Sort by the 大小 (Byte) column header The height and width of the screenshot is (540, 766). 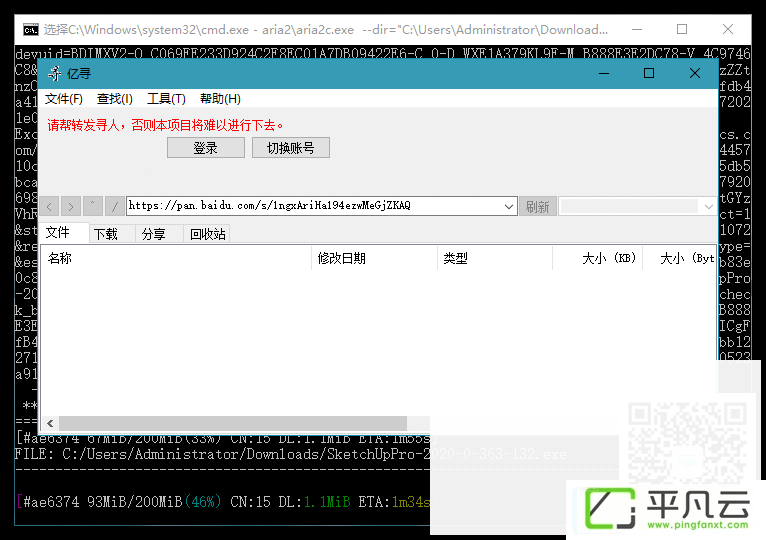[x=679, y=259]
